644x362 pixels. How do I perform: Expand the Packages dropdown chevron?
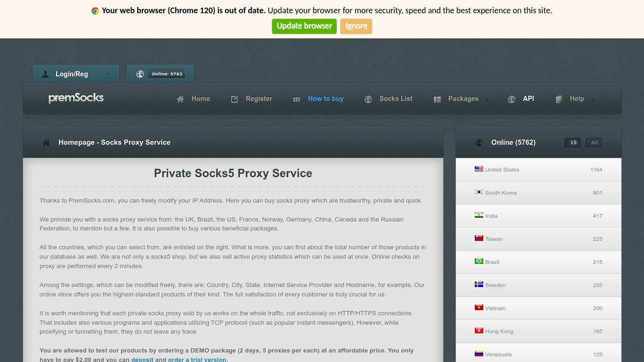486,99
